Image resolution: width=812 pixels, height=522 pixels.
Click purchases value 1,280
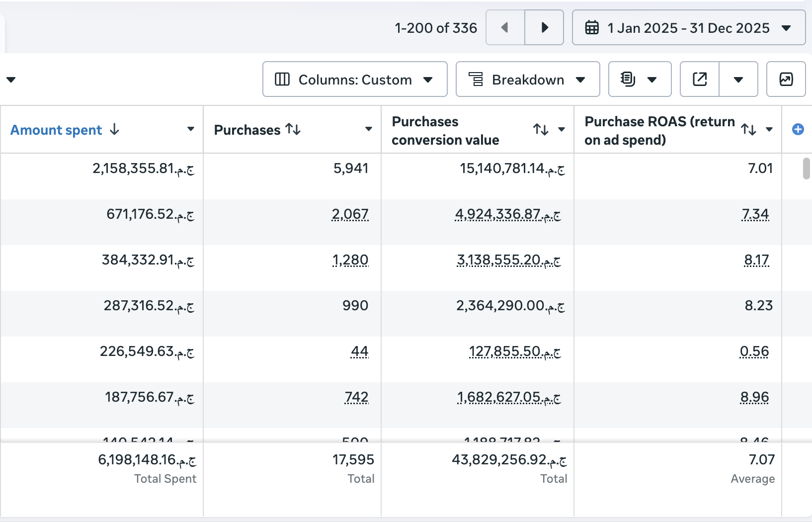(x=350, y=260)
